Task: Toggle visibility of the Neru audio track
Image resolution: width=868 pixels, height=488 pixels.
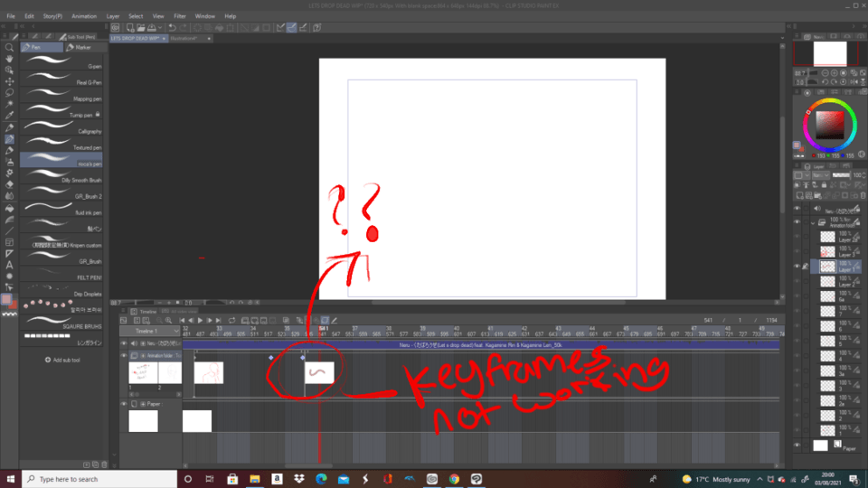Action: (125, 343)
